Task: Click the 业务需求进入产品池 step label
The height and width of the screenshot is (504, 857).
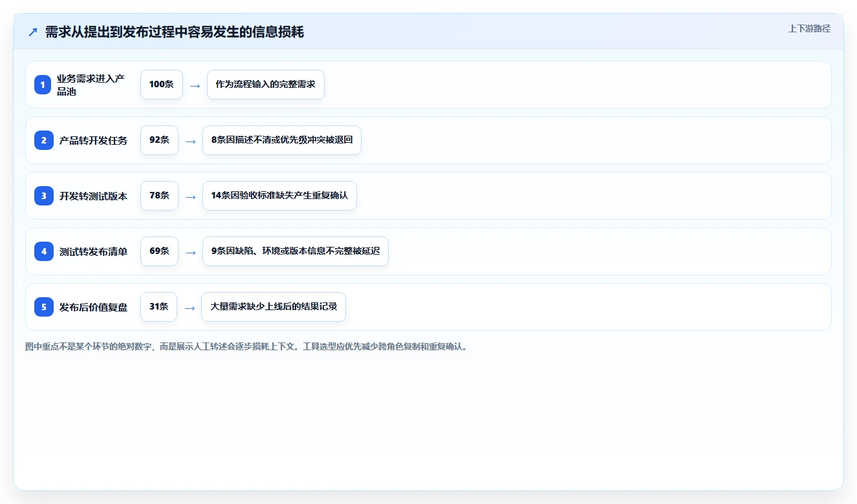Action: tap(91, 85)
